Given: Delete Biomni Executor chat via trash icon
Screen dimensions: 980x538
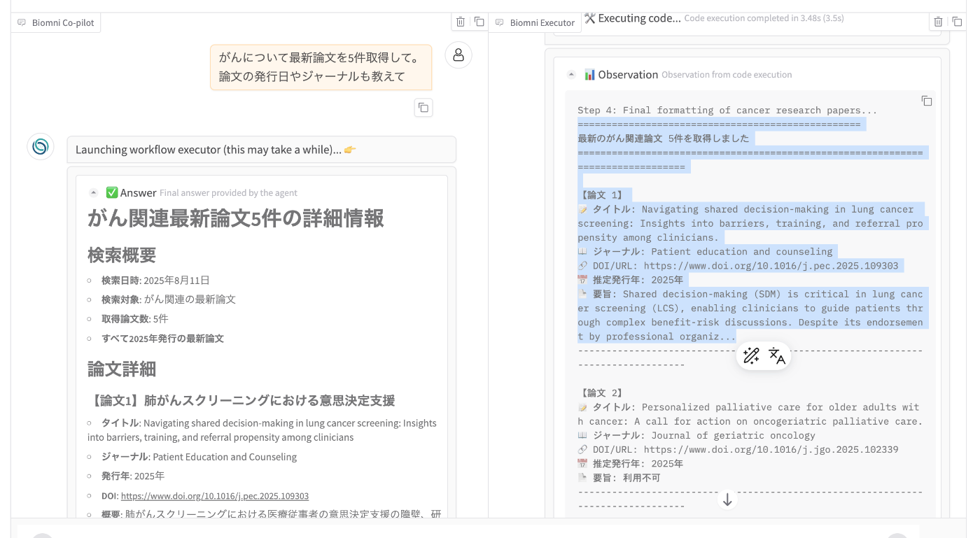Looking at the screenshot, I should point(939,22).
